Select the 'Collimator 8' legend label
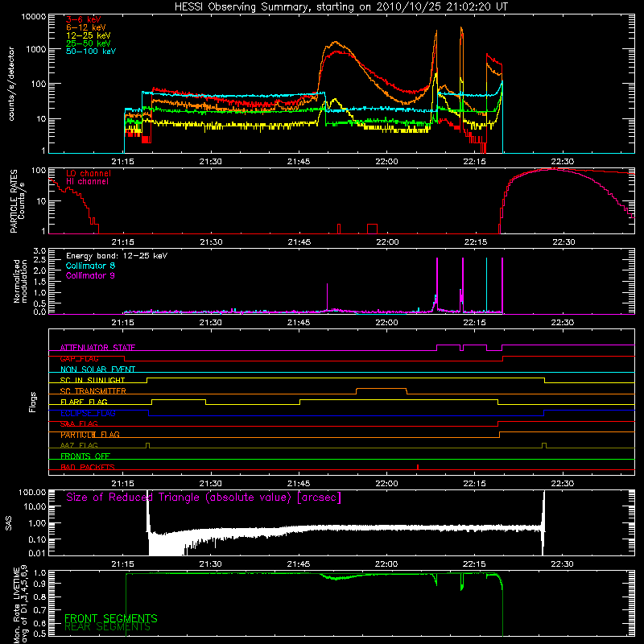The height and width of the screenshot is (644, 644). (90, 266)
